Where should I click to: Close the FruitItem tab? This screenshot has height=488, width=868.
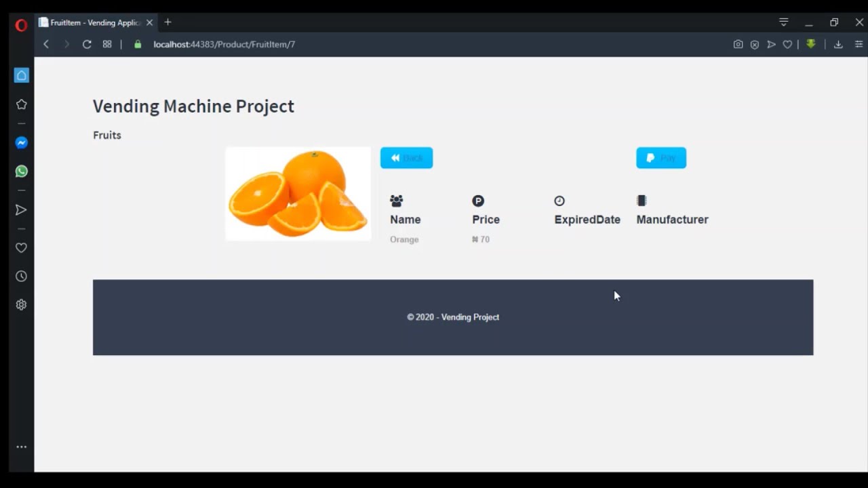(149, 22)
